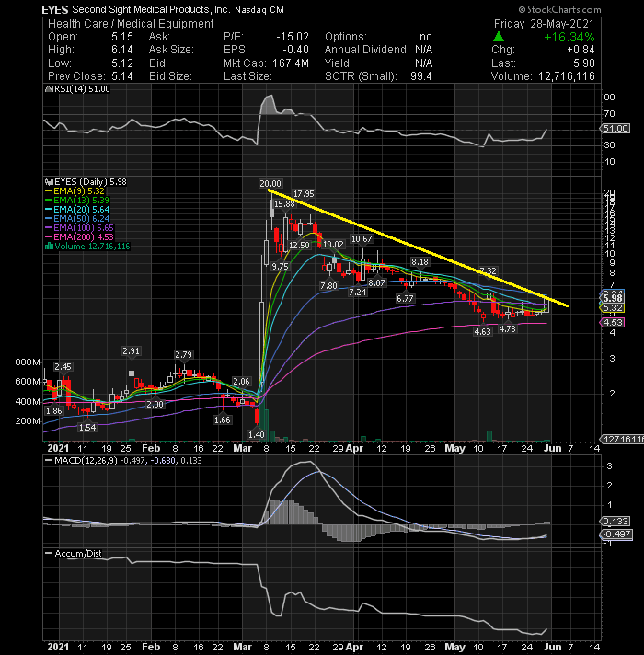Click the Volume 12,716,116 legend entry with bar icon

point(87,247)
